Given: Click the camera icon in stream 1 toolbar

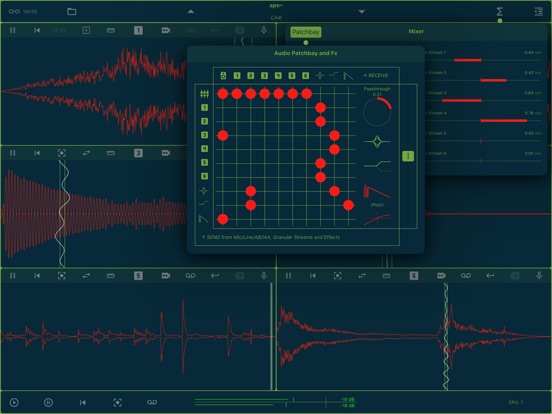Looking at the screenshot, I should click(166, 30).
